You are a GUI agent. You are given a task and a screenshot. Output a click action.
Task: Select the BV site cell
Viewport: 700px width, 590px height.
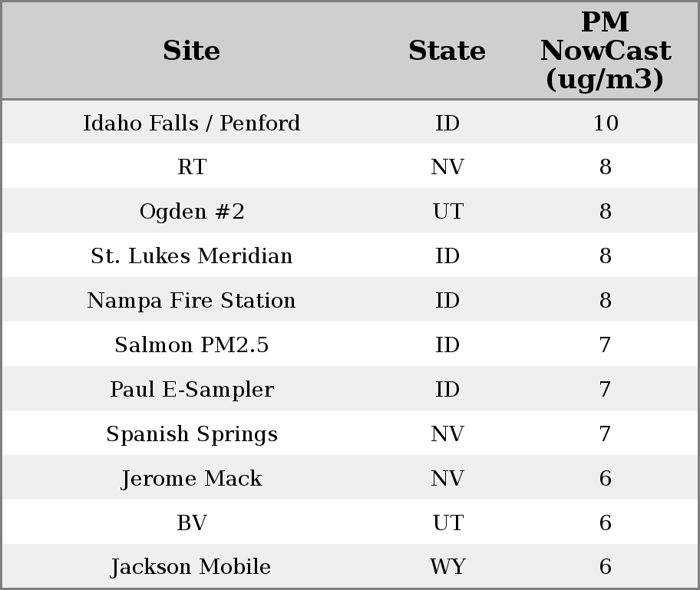[x=192, y=523]
